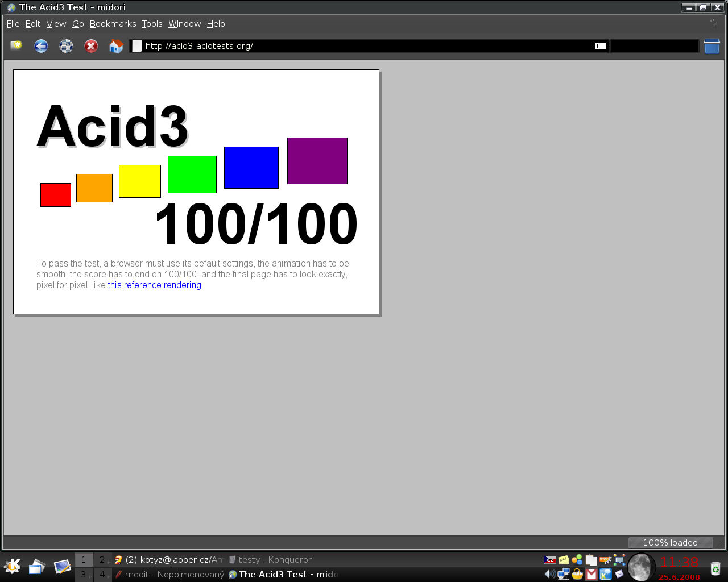Open the mail envelope tray icon

619,574
